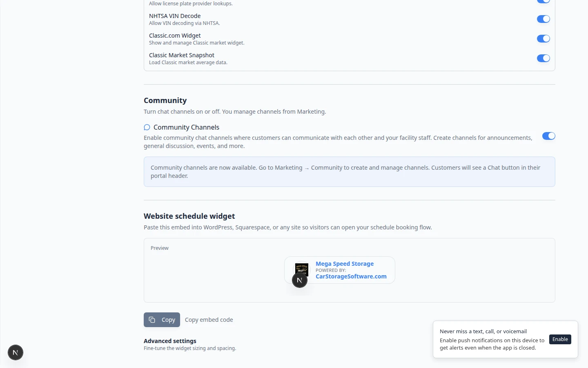Click 'Fine-tune the widget sizing and spacing.' text
Screen dimensions: 588x368
click(190, 348)
